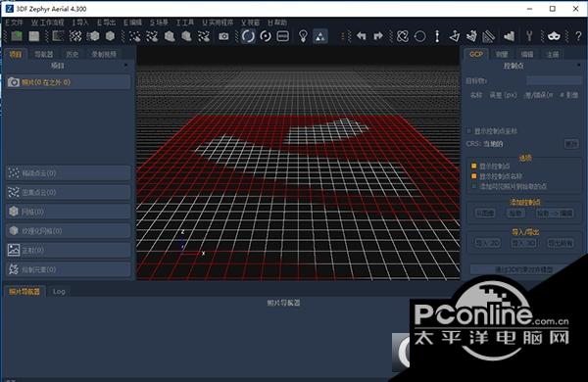Select the 照片导航器 bottom tab

(x=24, y=291)
